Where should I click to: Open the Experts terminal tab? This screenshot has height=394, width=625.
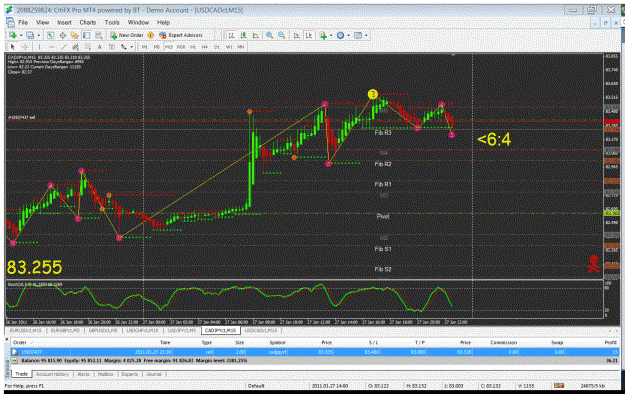[130, 374]
